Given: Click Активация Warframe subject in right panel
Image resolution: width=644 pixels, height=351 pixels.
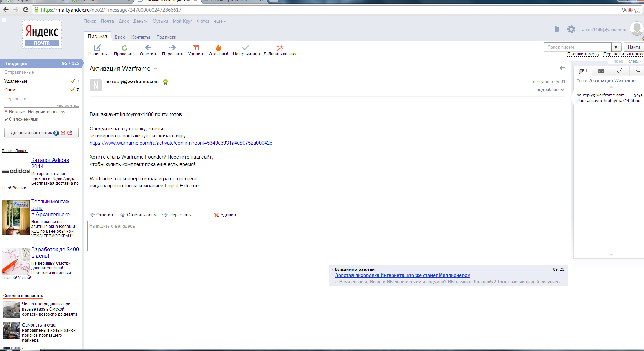Looking at the screenshot, I should 612,81.
